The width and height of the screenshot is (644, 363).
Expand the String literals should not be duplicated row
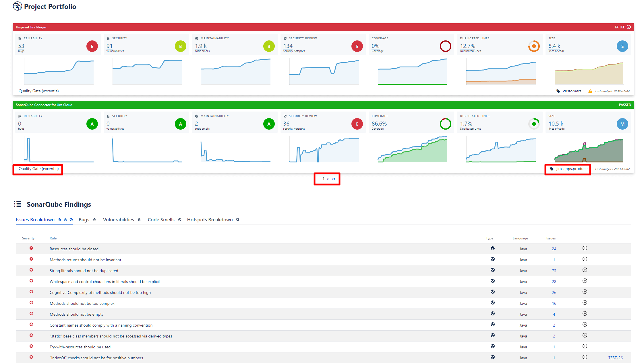point(585,270)
